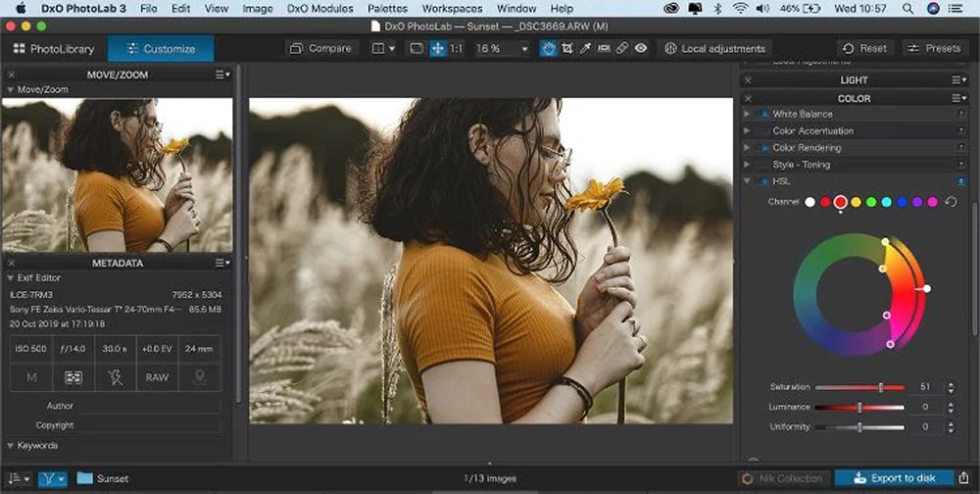Expand the Color Accentuation section
980x494 pixels.
[x=748, y=130]
